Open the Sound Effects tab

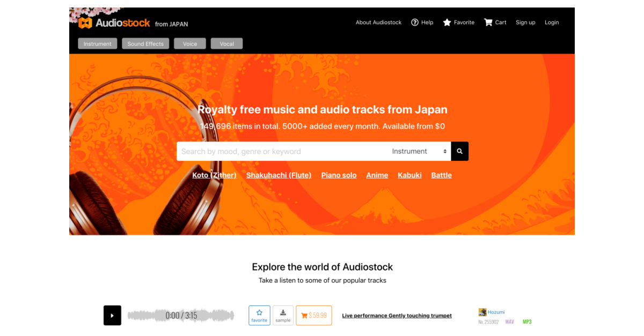point(145,44)
